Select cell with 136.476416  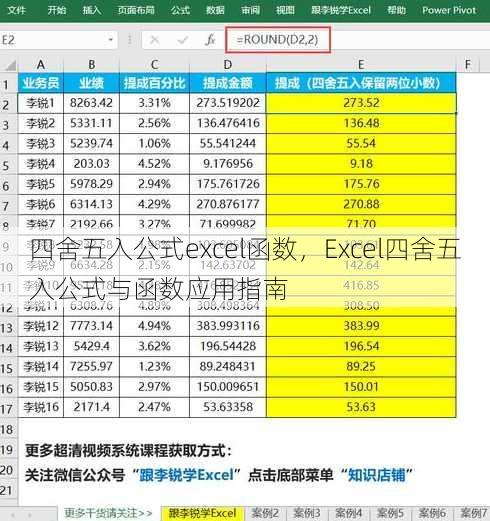pos(228,123)
